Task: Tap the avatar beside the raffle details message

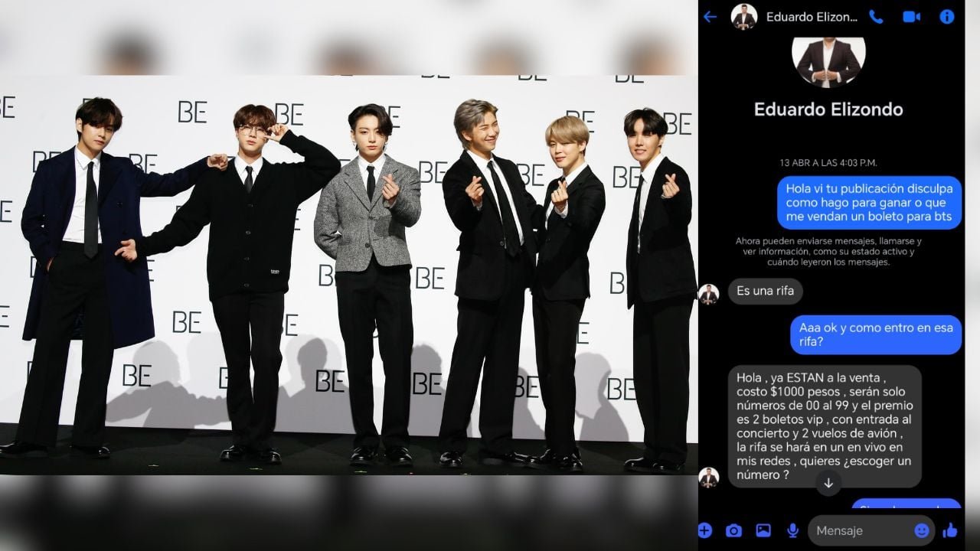Action: click(709, 478)
